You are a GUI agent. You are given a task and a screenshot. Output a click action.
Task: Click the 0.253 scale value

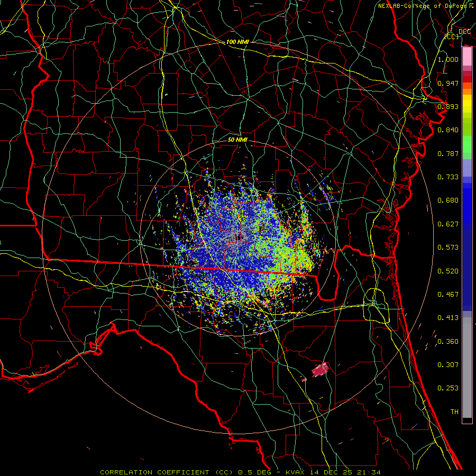[x=448, y=388]
